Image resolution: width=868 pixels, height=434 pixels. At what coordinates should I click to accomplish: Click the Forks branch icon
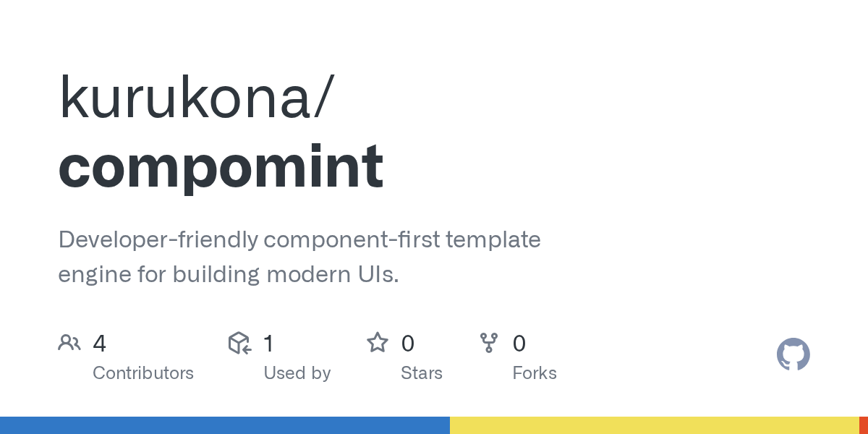point(489,343)
